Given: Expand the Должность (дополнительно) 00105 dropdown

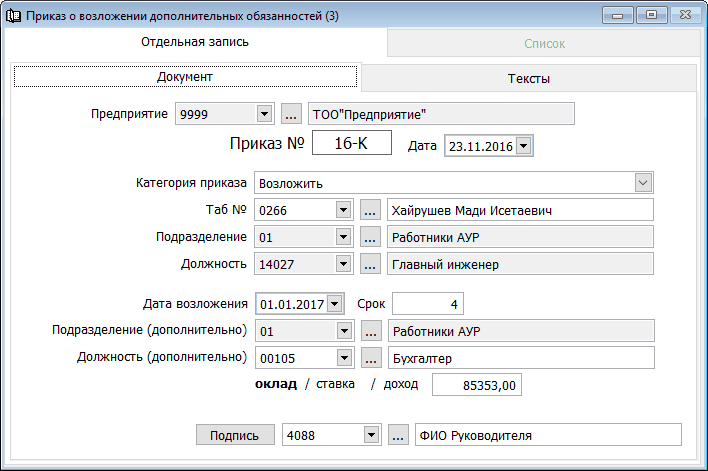Looking at the screenshot, I should pyautogui.click(x=345, y=358).
